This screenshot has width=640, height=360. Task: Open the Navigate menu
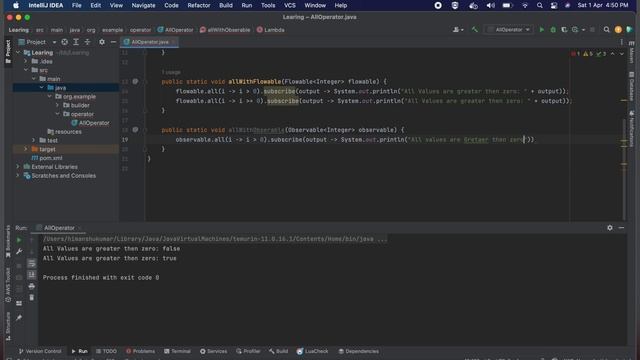tap(143, 5)
